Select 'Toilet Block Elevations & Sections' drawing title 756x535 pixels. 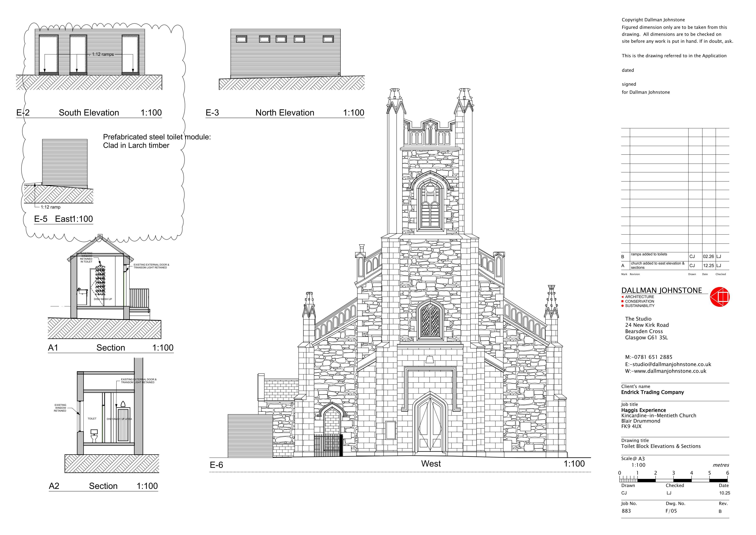pos(661,446)
